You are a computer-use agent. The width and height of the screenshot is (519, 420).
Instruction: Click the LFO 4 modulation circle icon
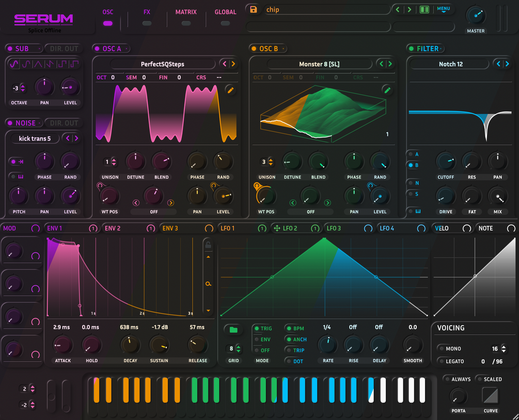click(x=421, y=228)
